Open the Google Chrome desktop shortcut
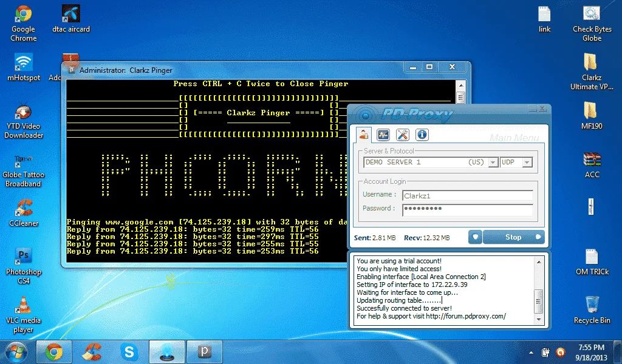This screenshot has height=364, width=622. (24, 24)
